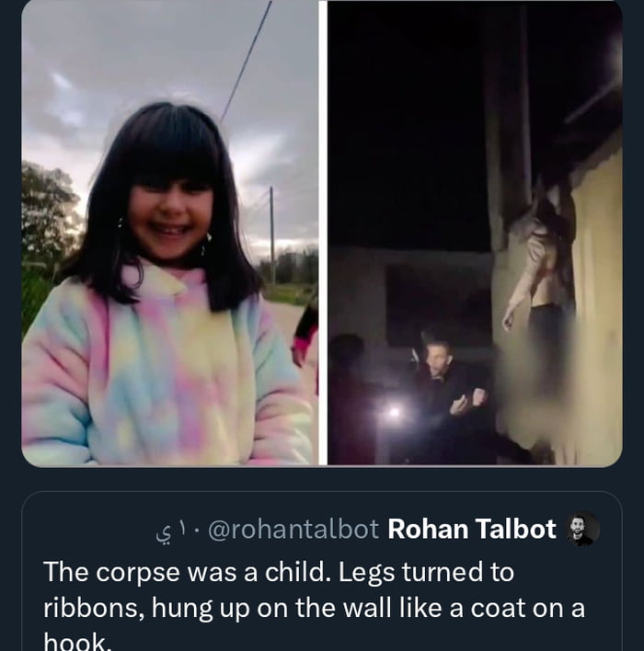This screenshot has height=651, width=644.
Task: Click the @rohantalbot handle
Action: point(293,529)
